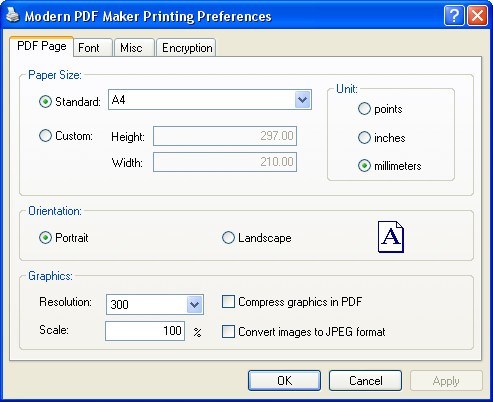Click the Apply button
The width and height of the screenshot is (493, 402).
click(x=446, y=380)
